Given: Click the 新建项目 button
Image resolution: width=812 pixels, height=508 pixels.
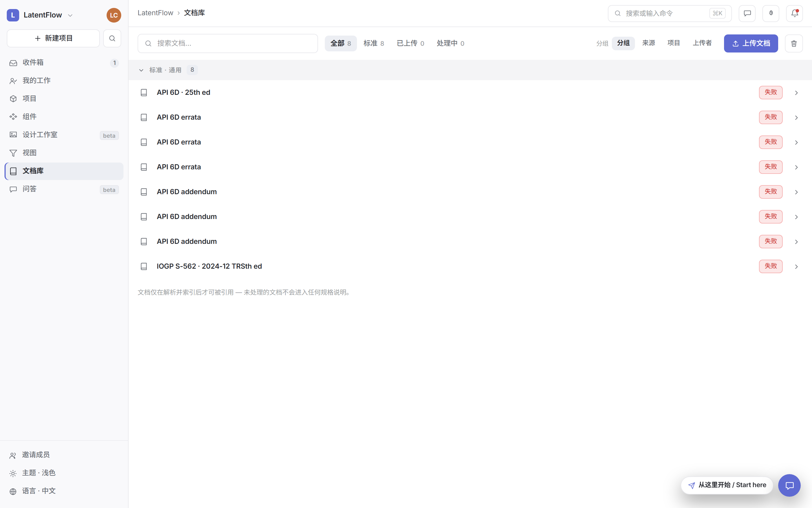Looking at the screenshot, I should (53, 38).
